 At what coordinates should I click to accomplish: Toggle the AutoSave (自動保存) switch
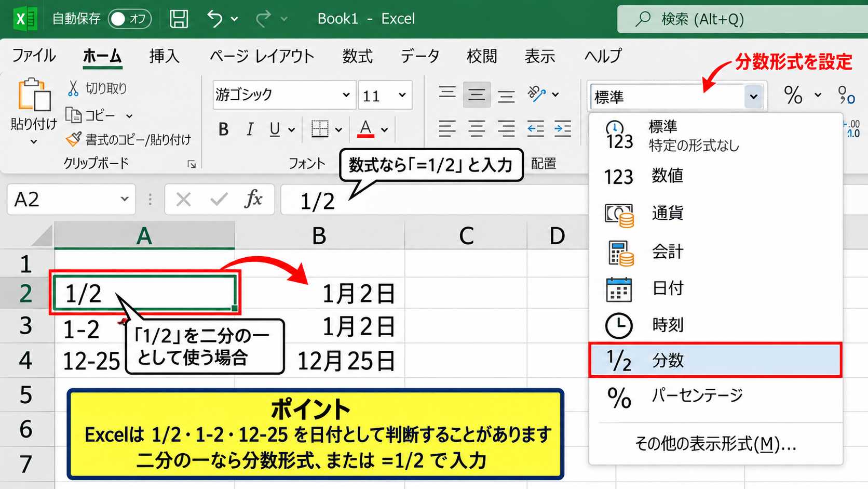tap(130, 19)
